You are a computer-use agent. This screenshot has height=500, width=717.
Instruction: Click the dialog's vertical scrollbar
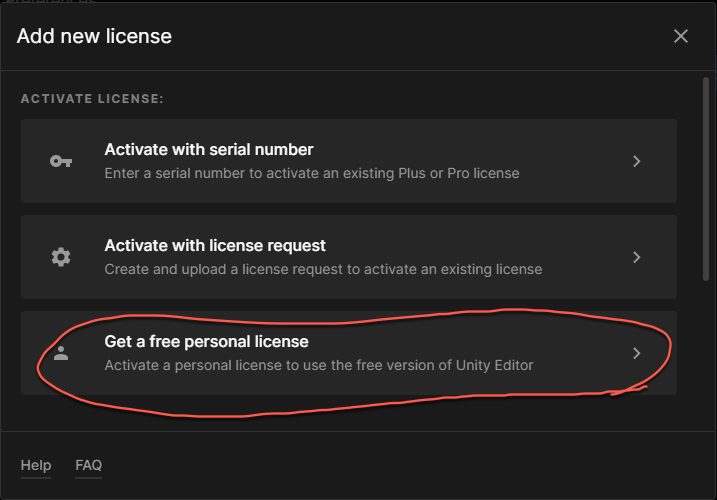pos(709,180)
